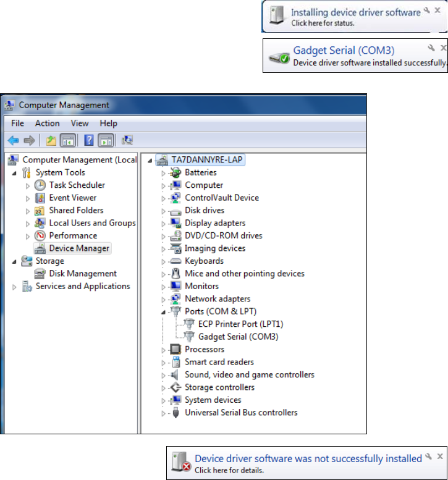Close the Gadget Serial (COM3) notification
Viewport: 448px width, 480px height.
(x=444, y=48)
